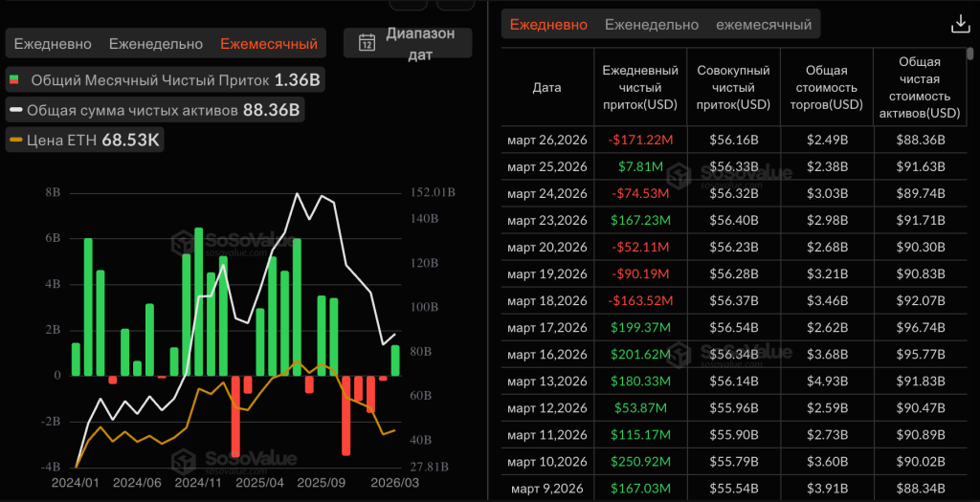The image size is (980, 502).
Task: Click green-red marker of Общий Месячный Чистый Приток
Action: click(14, 80)
